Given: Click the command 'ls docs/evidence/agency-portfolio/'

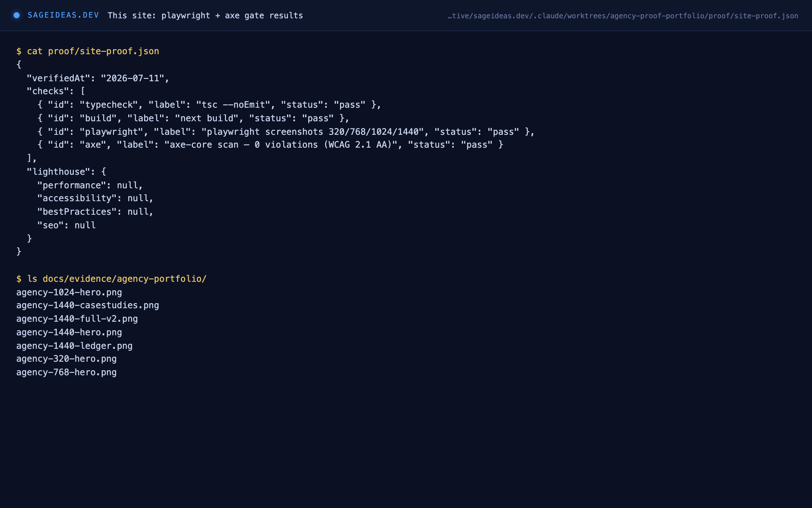Looking at the screenshot, I should 117,279.
